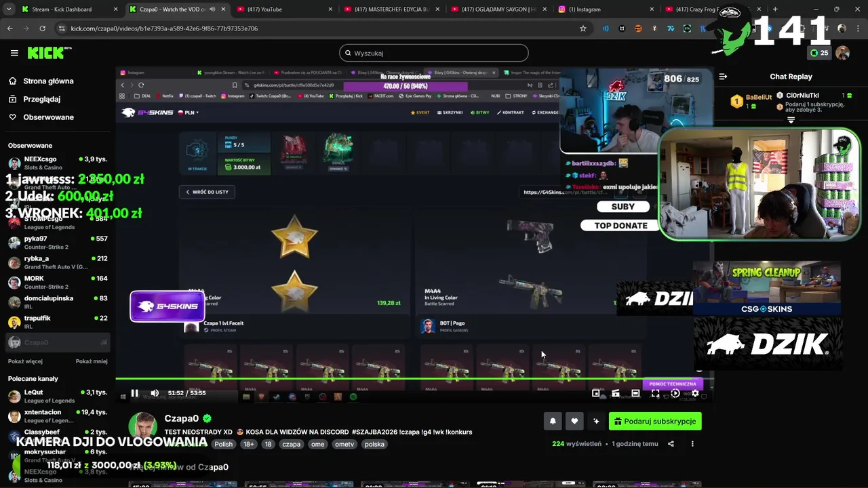Toggle theater mode in player
The height and width of the screenshot is (488, 868).
click(x=635, y=393)
